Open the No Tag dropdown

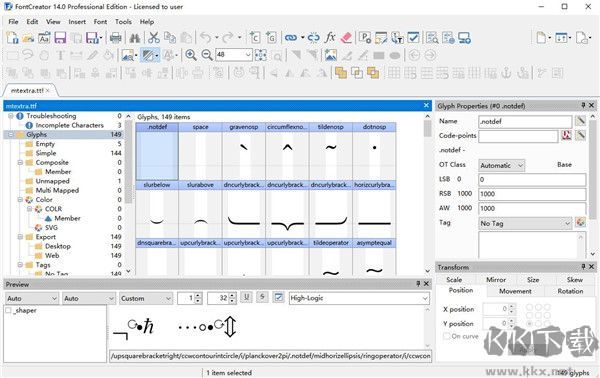[525, 223]
